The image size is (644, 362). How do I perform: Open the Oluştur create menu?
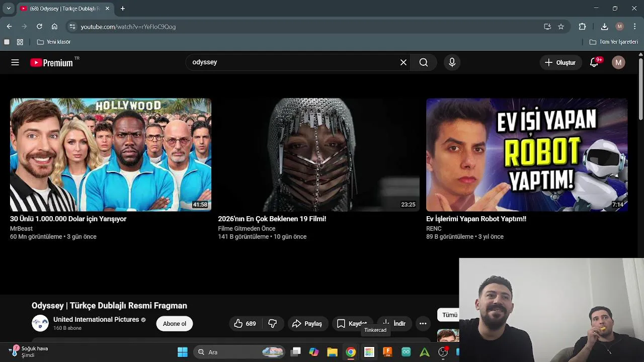pyautogui.click(x=560, y=62)
